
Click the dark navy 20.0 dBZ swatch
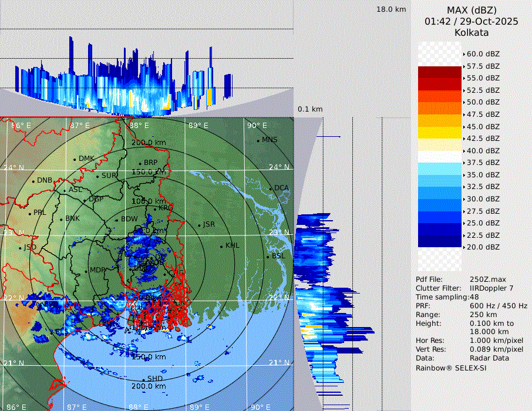pos(439,241)
